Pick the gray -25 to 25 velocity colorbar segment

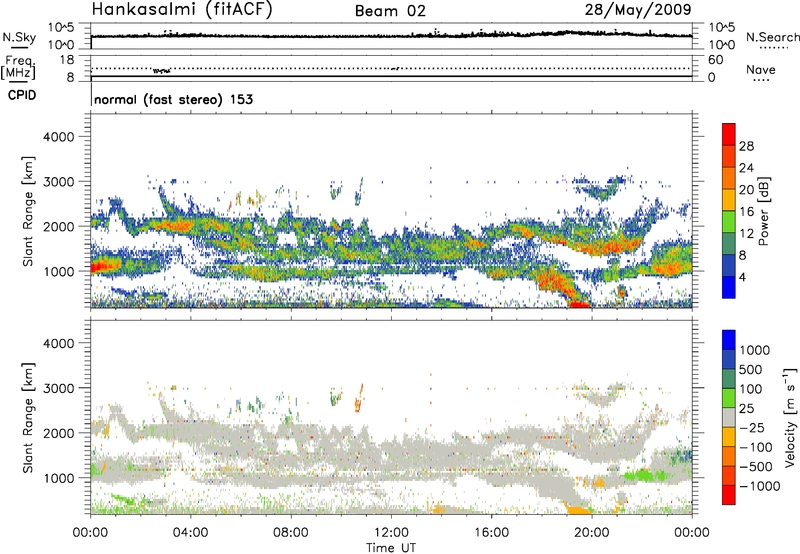(x=729, y=418)
